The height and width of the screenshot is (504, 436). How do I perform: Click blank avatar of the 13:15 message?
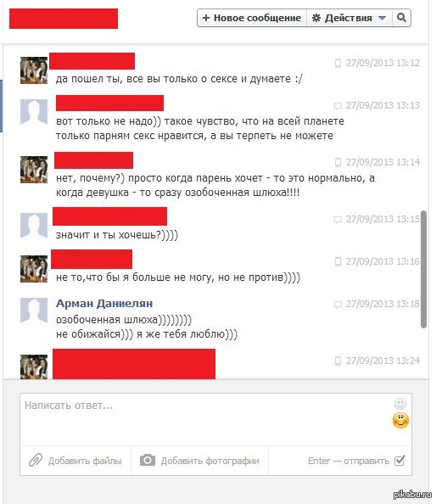[34, 226]
